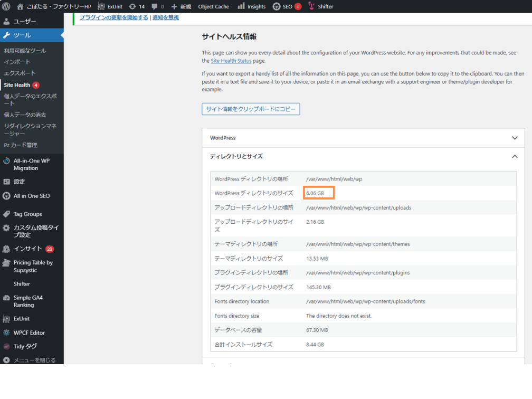Screen dimensions: 532x399
Task: Click the Fonts directory location label
Action: (242, 301)
